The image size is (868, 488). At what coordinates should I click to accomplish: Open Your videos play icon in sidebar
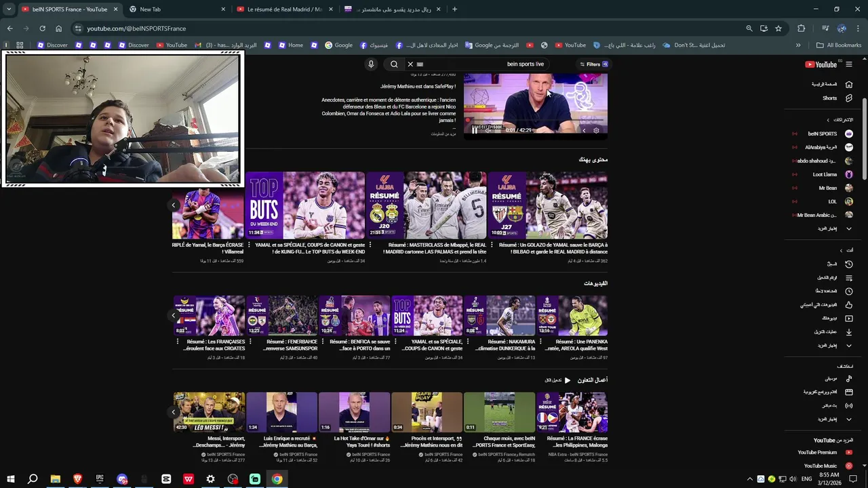pos(848,318)
